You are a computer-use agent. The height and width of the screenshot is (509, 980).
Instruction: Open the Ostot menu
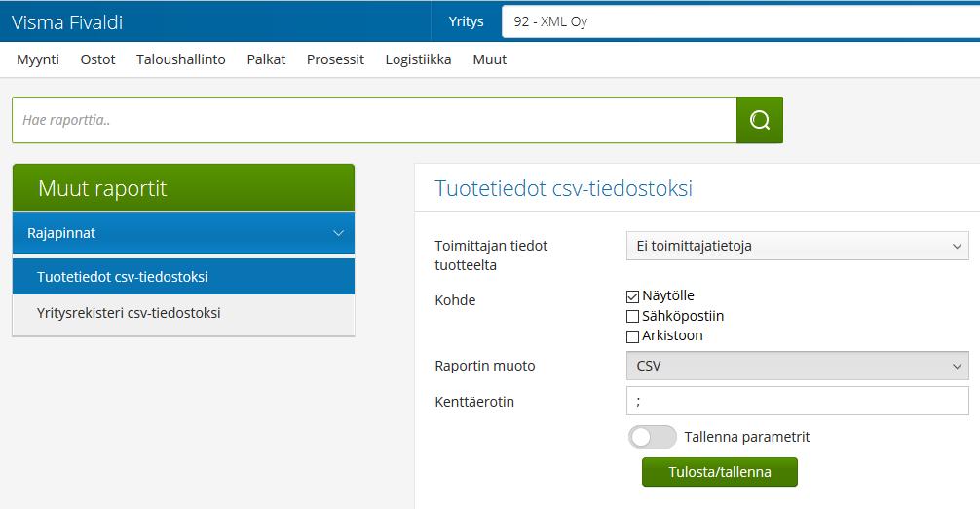(98, 59)
